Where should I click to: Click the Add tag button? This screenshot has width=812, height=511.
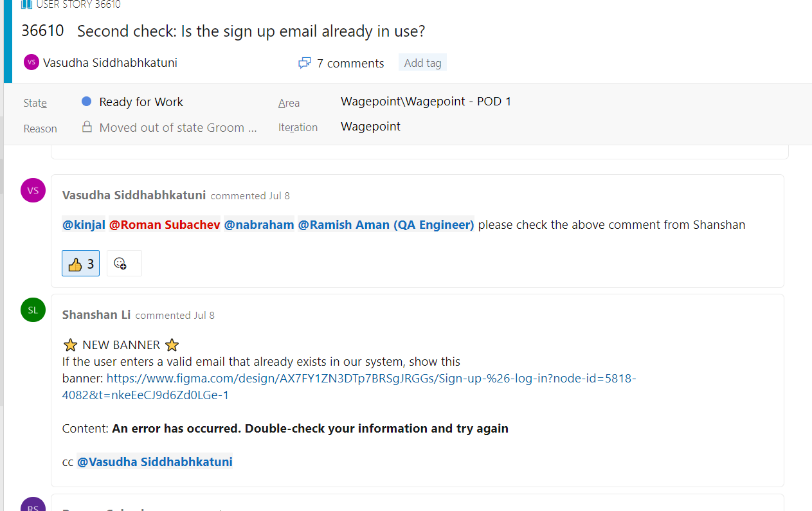422,62
